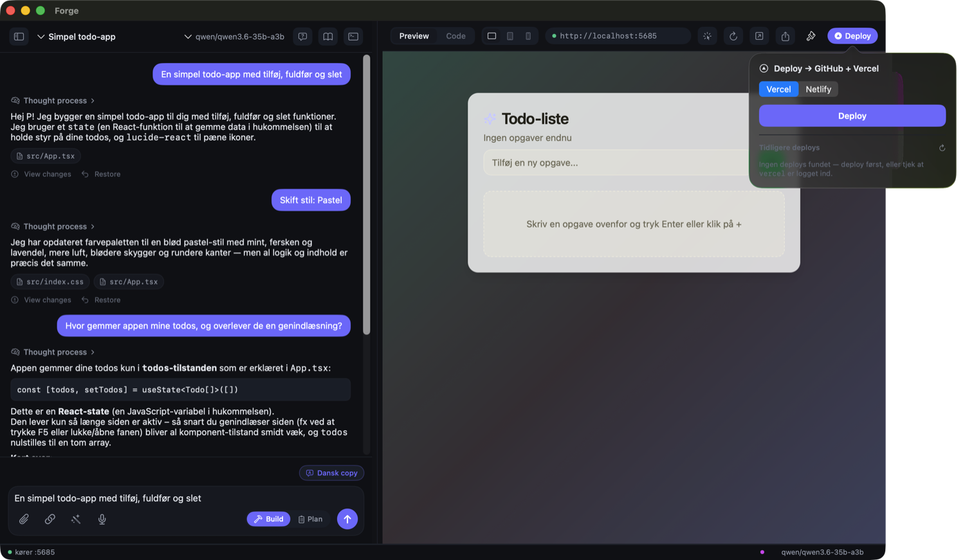This screenshot has height=560, width=965.
Task: Click the microphone voice input icon
Action: [x=102, y=519]
